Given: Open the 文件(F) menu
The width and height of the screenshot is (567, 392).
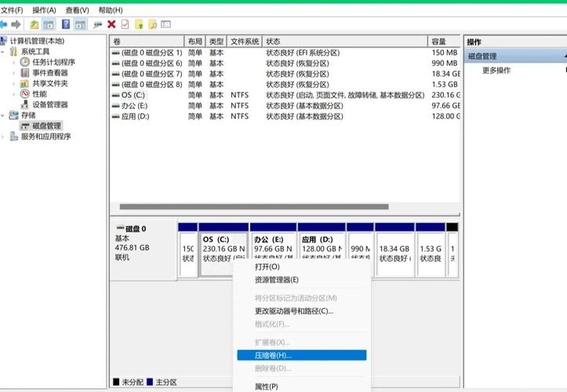Looking at the screenshot, I should (12, 10).
